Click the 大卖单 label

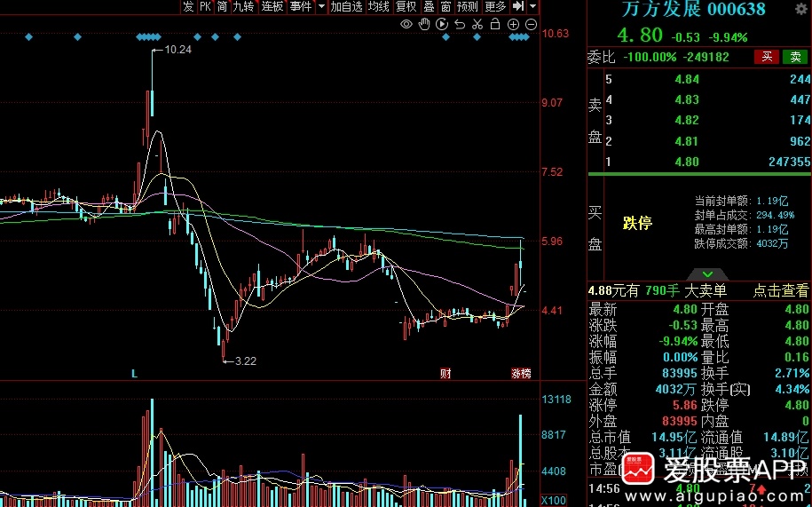click(706, 290)
